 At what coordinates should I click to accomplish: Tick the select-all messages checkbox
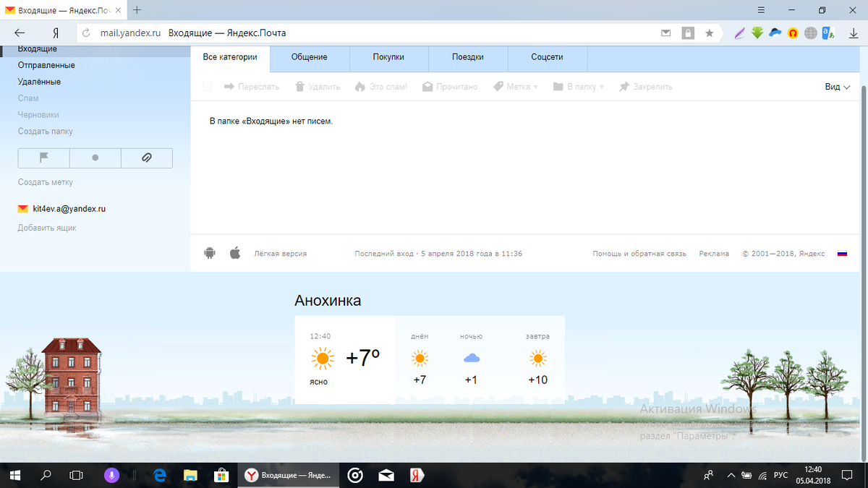coord(208,87)
